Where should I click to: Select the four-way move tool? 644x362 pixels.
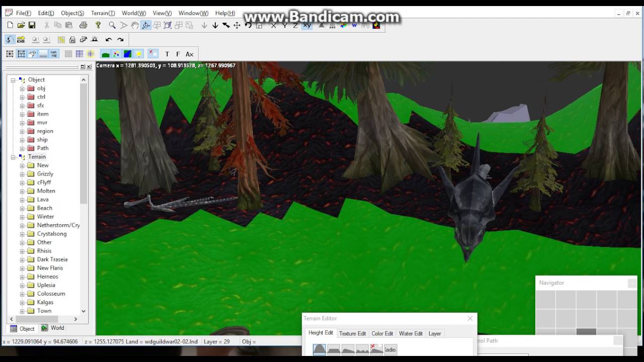237,25
